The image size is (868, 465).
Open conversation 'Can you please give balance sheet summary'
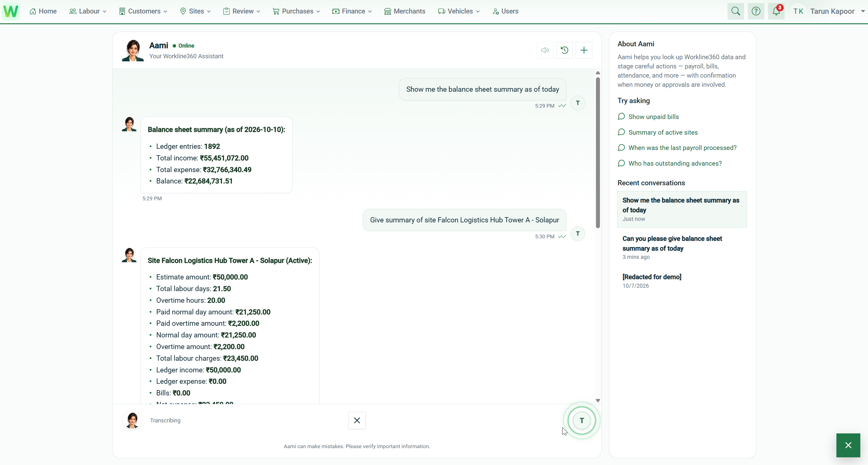682,247
